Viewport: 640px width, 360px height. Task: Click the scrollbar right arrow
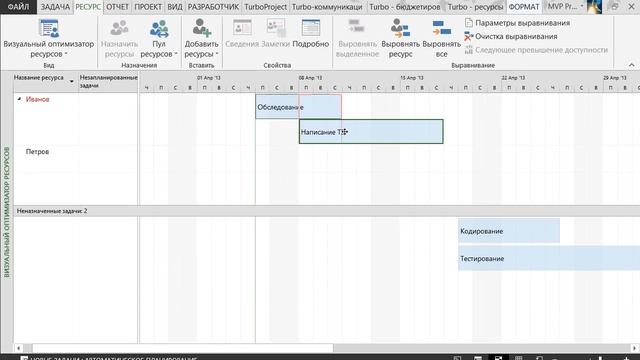tap(635, 348)
